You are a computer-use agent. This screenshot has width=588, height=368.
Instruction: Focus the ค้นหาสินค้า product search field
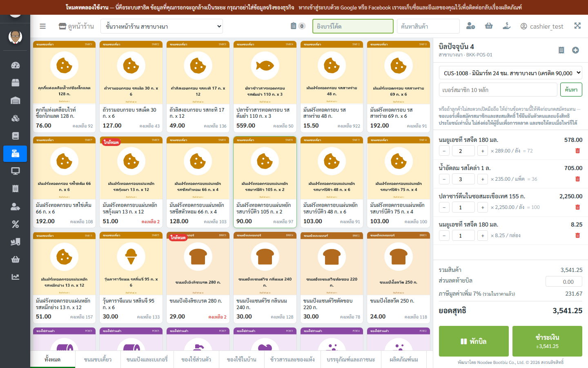point(428,26)
